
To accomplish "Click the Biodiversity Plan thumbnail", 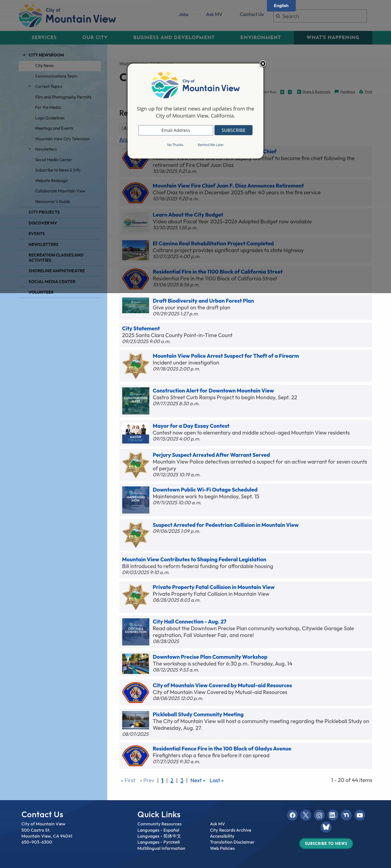I will 135,305.
